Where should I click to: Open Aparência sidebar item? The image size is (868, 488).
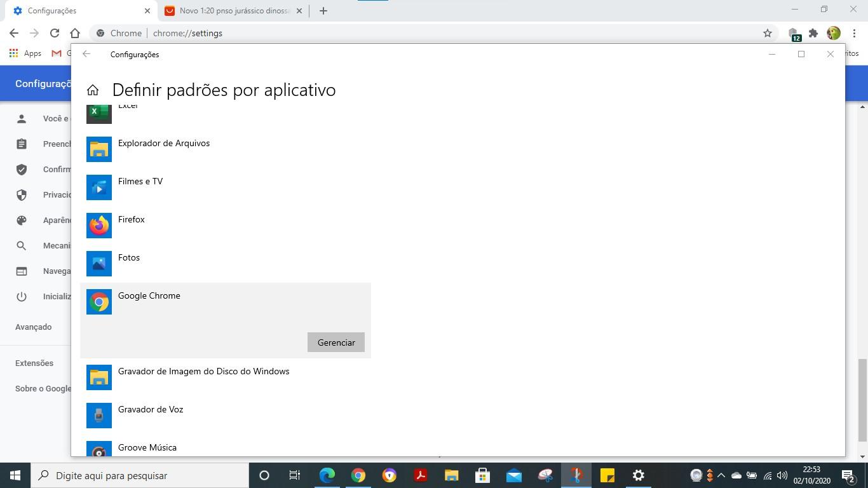pos(36,220)
